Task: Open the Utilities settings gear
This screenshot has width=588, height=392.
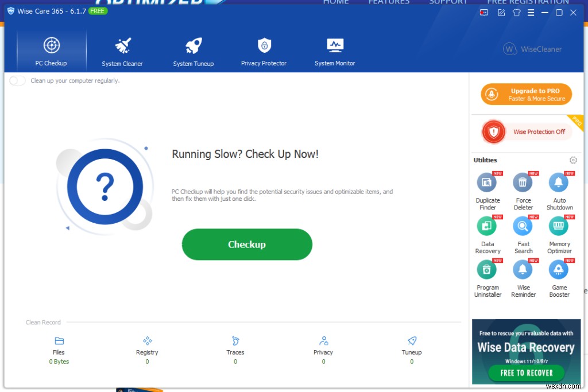Action: [573, 160]
